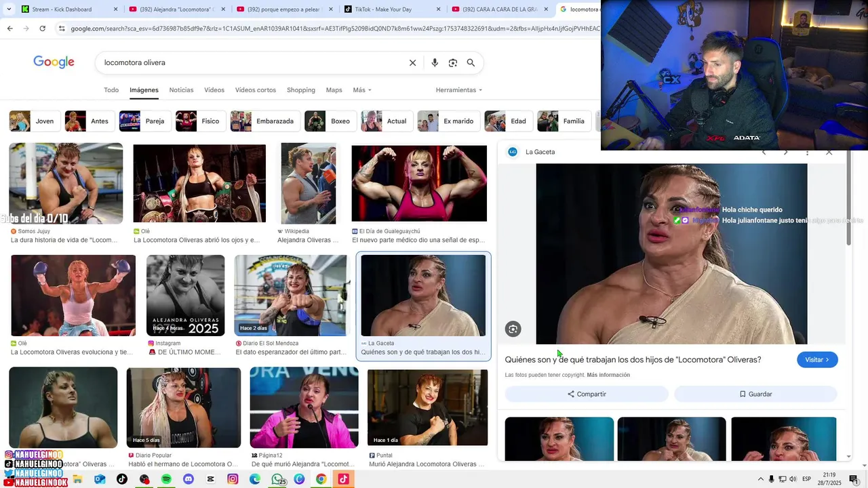Viewport: 868px width, 488px height.
Task: Click in the locomotora olivera search field
Action: tap(251, 63)
